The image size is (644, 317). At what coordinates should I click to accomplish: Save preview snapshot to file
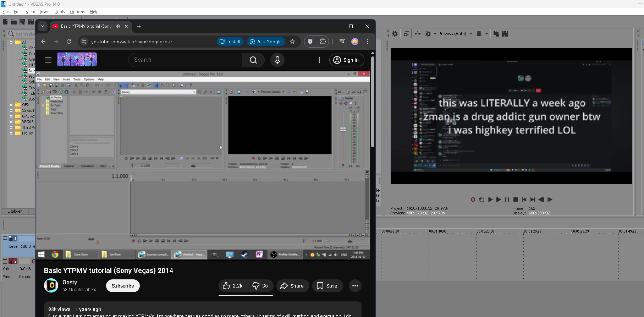pos(505,34)
